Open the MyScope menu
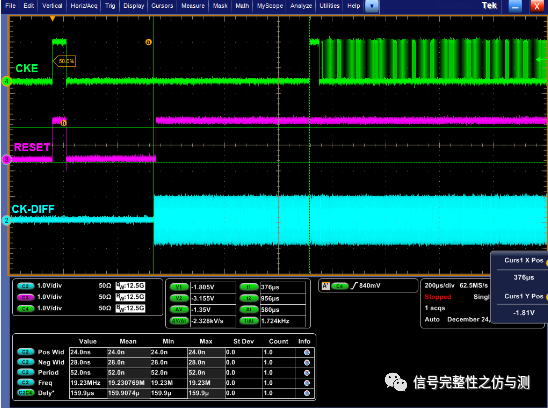The height and width of the screenshot is (408, 548). click(x=270, y=6)
